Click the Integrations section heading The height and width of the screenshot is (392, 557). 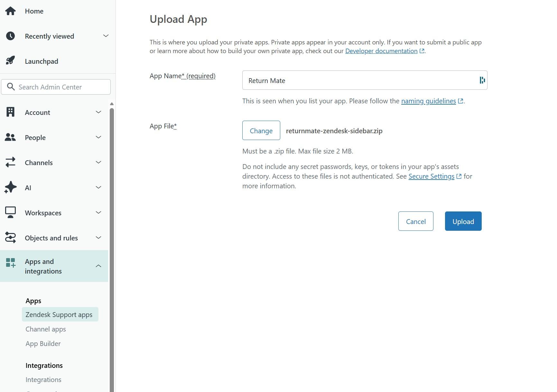[44, 365]
